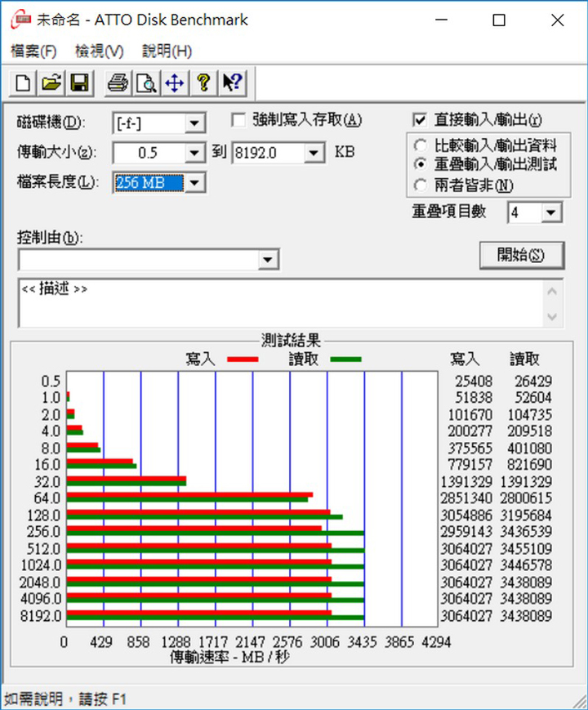Screen dimensions: 588x710
Task: Open Print Preview magnifier icon
Action: [146, 83]
